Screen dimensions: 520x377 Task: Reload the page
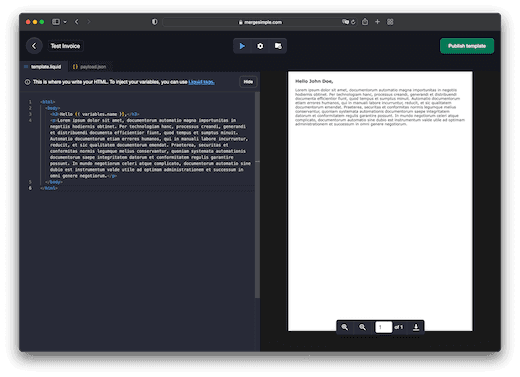coord(353,22)
